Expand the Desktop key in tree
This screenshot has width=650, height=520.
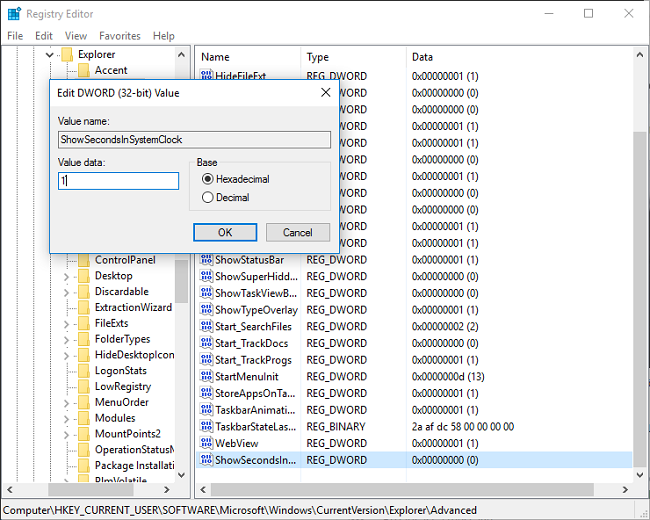67,277
